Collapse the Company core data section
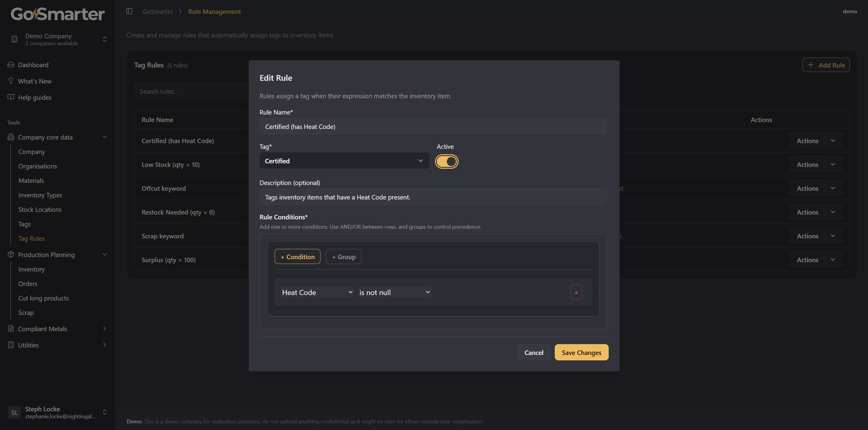The image size is (868, 430). click(x=104, y=137)
